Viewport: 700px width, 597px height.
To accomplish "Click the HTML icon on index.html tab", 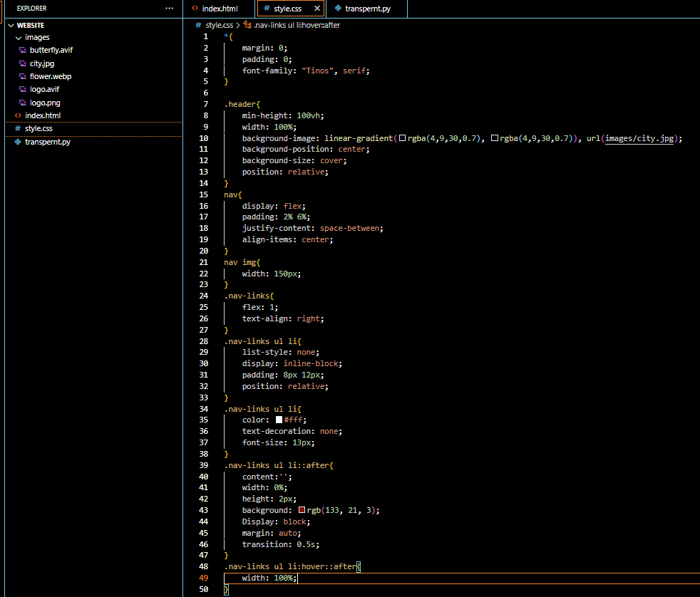I will (x=195, y=9).
